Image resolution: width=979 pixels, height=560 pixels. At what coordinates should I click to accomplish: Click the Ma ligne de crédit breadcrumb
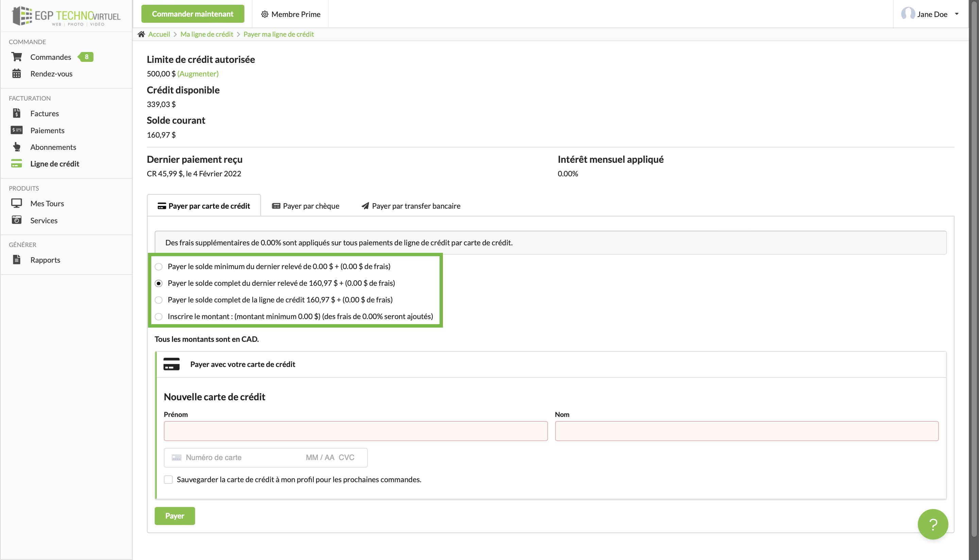tap(207, 34)
